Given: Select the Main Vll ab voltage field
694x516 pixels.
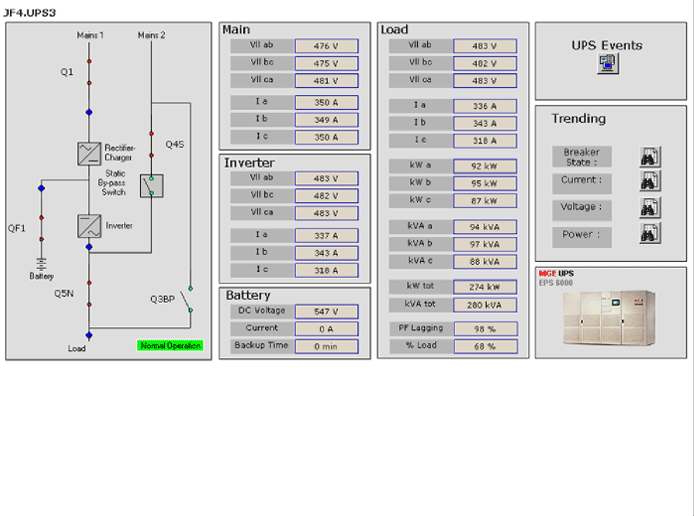Looking at the screenshot, I should pyautogui.click(x=327, y=46).
